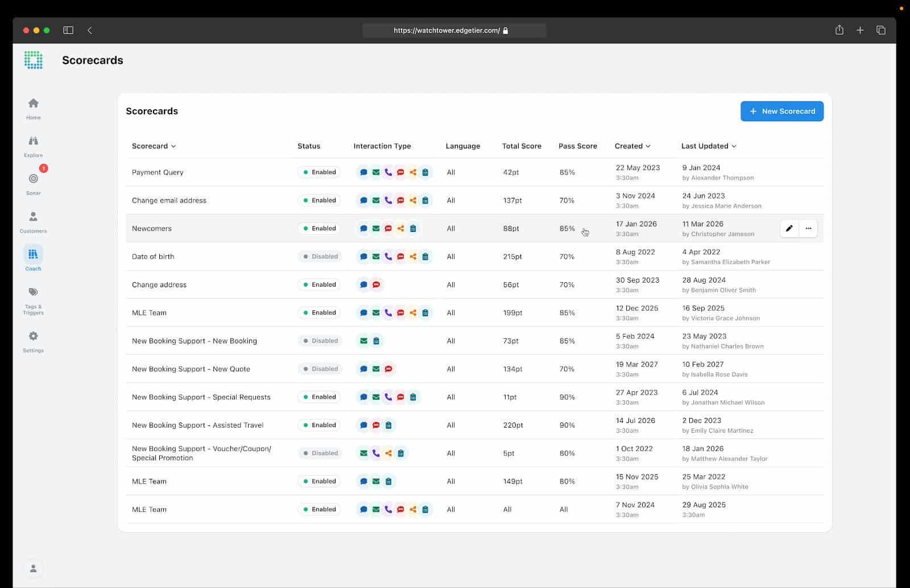Click the user profile avatar icon
910x588 pixels.
[34, 568]
